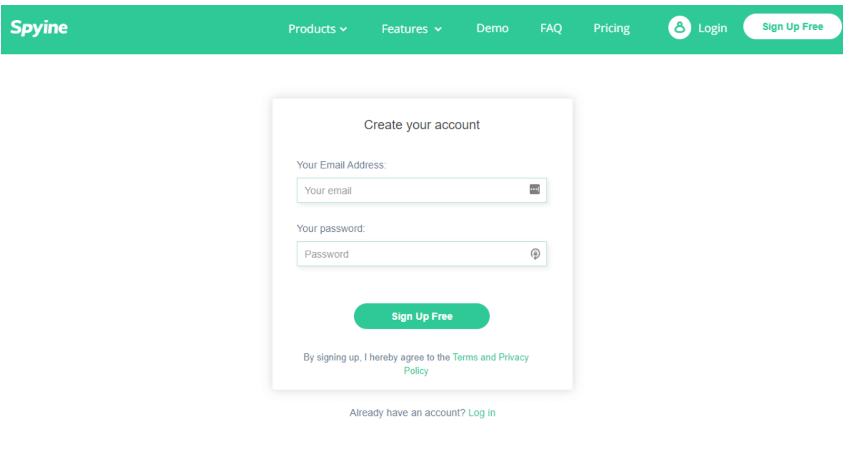Go to the Demo page
845x452 pixels.
pos(492,28)
